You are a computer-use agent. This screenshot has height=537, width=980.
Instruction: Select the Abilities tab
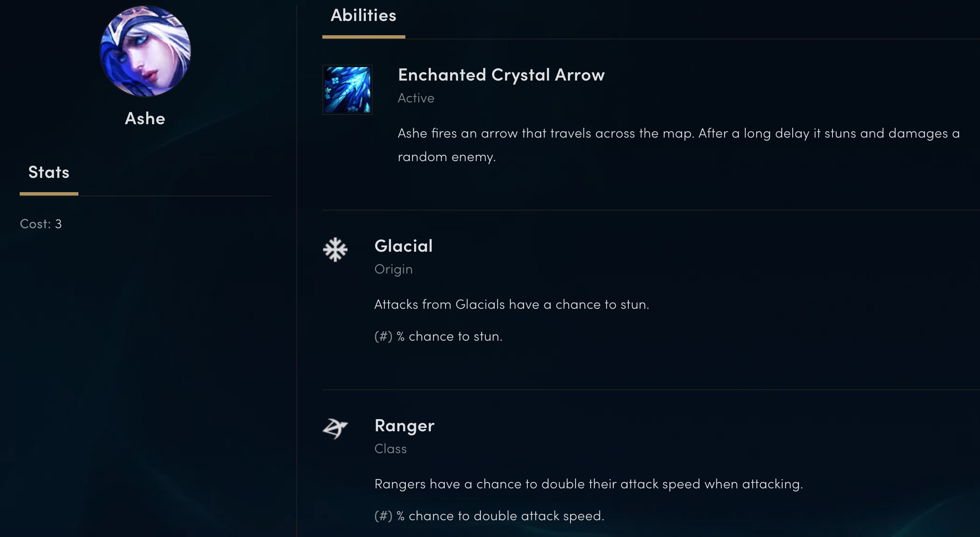tap(363, 16)
